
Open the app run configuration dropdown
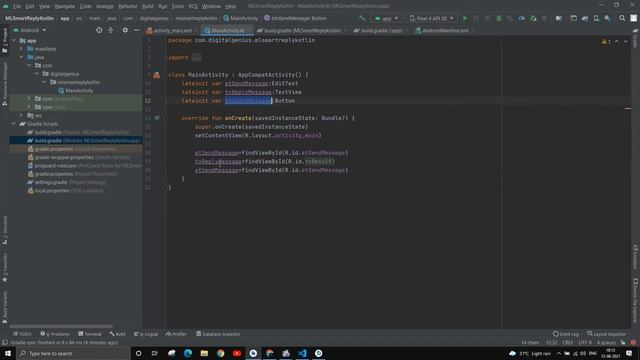(x=386, y=18)
